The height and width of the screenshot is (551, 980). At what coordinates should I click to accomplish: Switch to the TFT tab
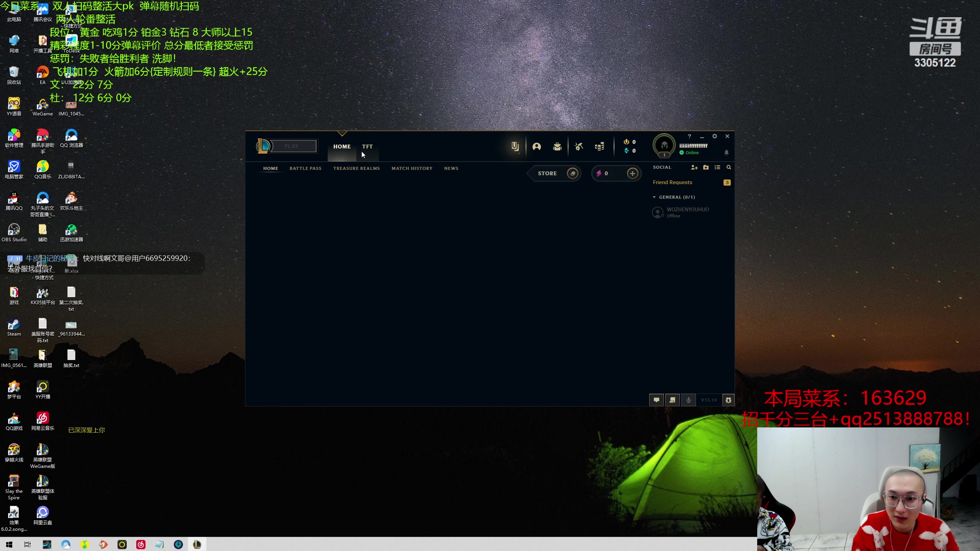coord(367,147)
